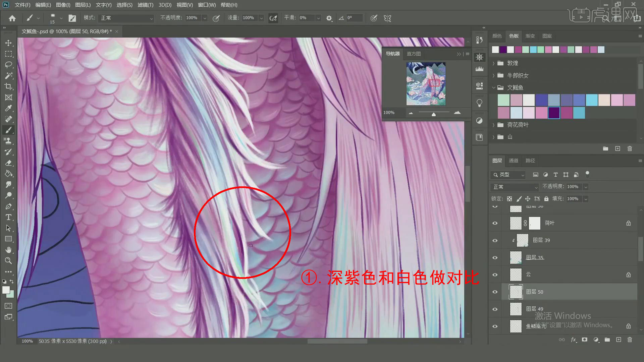
Task: Pick the dark purple swatch in 文鳐鱼
Action: (554, 113)
